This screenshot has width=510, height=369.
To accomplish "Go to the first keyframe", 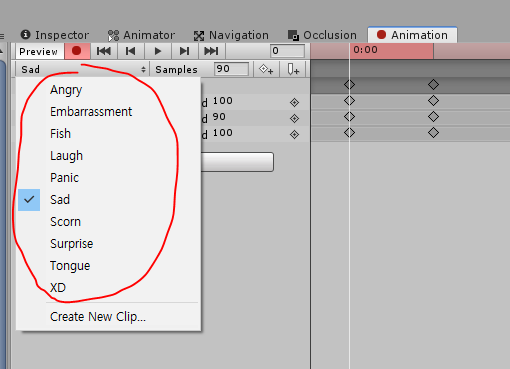I will tap(104, 51).
